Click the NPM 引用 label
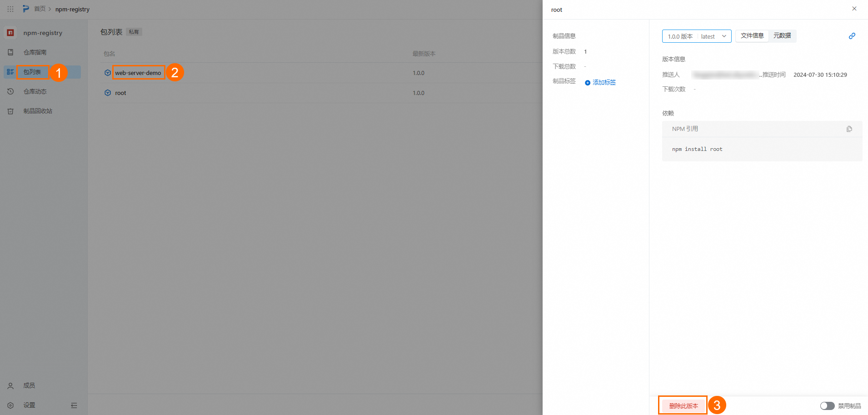The height and width of the screenshot is (415, 868). tap(685, 129)
